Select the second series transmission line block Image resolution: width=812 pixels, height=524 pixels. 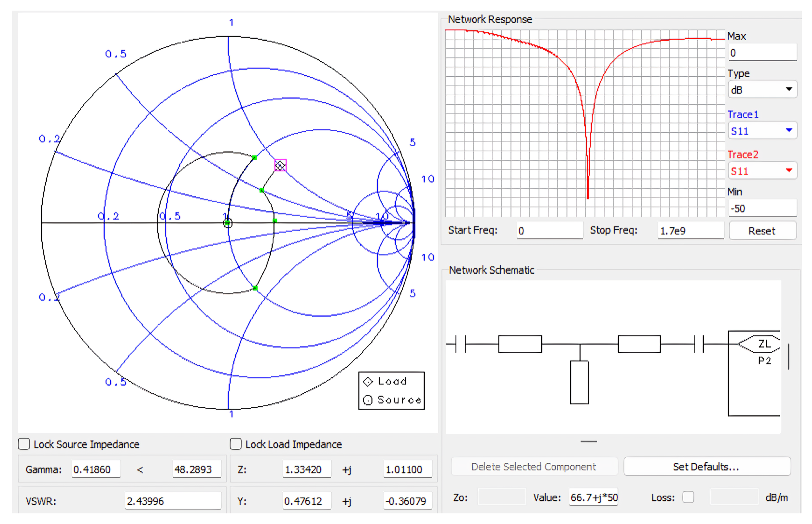pyautogui.click(x=639, y=344)
